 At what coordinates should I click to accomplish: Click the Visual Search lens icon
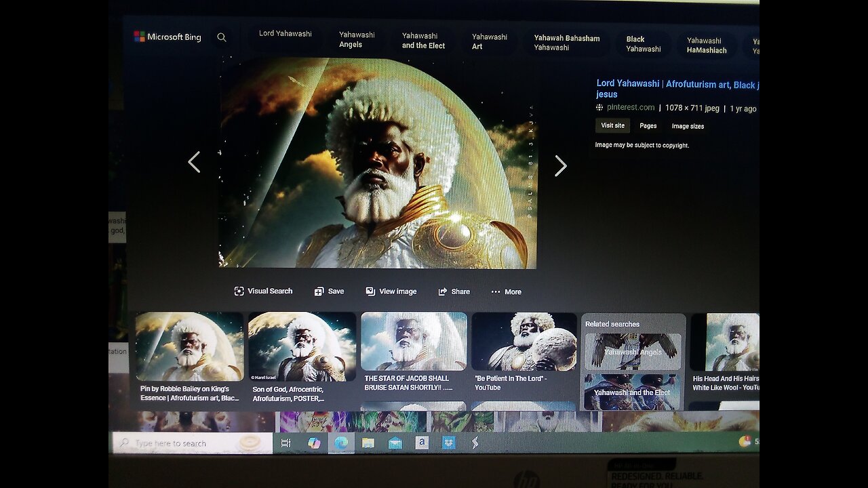click(239, 291)
